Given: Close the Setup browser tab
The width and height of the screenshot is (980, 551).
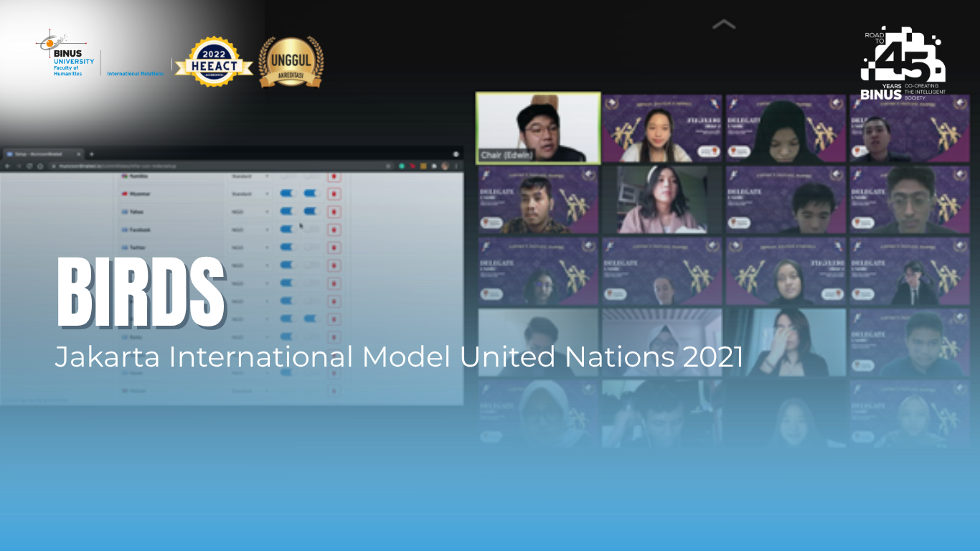Looking at the screenshot, I should click(79, 154).
